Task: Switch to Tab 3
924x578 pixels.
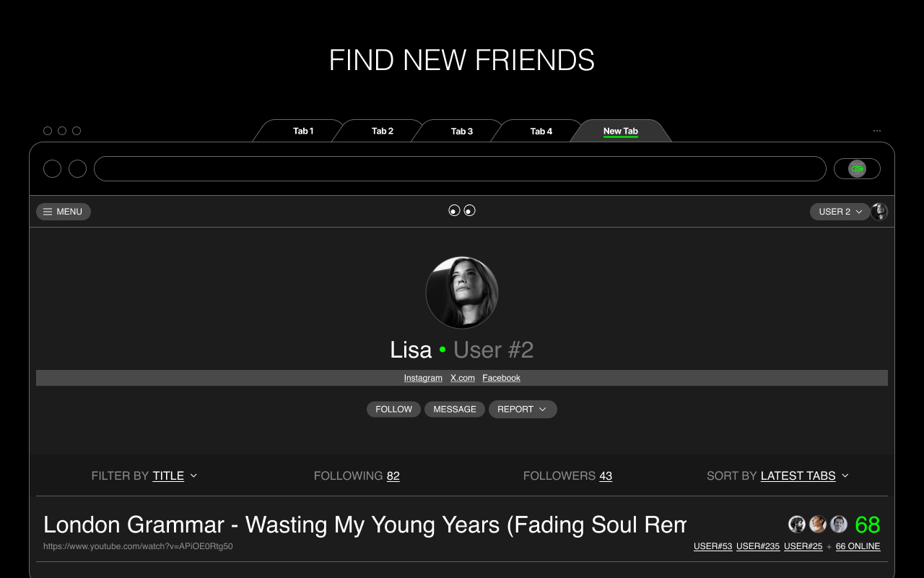Action: pyautogui.click(x=462, y=131)
